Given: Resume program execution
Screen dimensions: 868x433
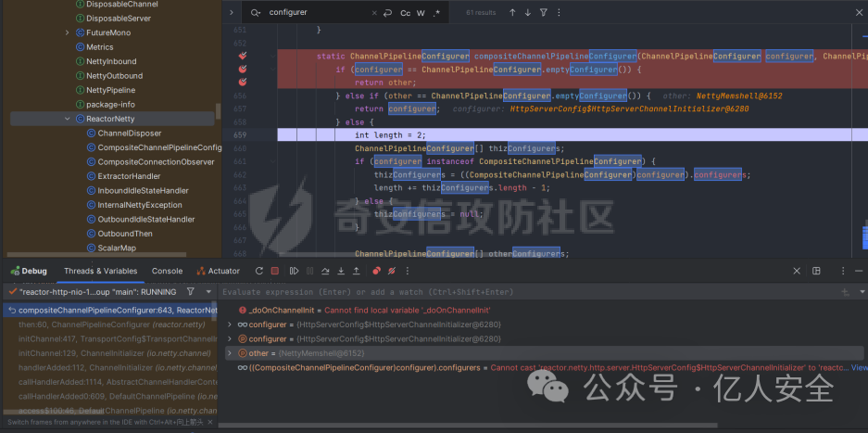Looking at the screenshot, I should 294,271.
